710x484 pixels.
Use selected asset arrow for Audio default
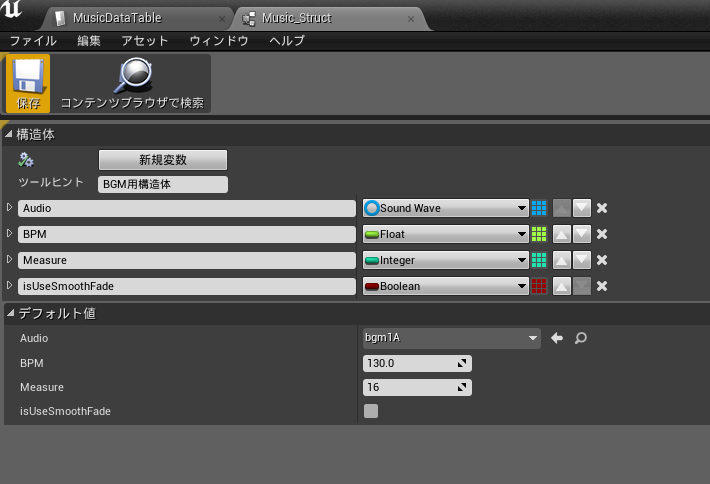point(557,338)
